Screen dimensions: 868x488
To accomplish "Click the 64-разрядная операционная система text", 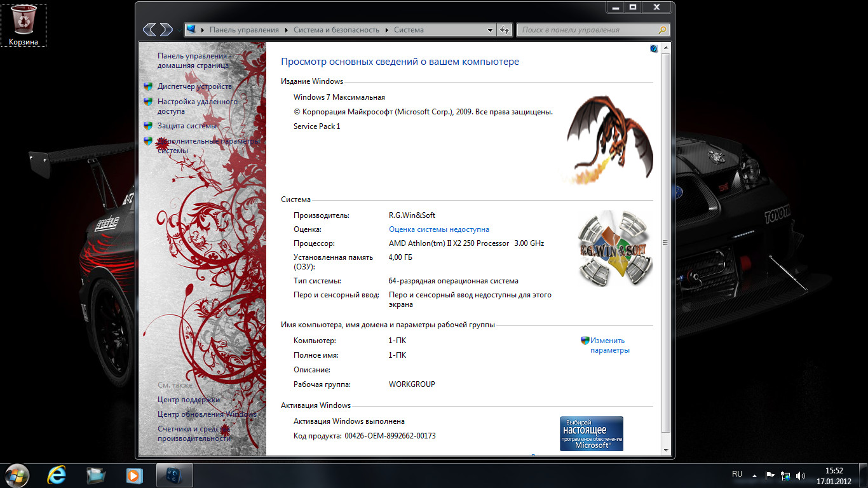I will (x=454, y=281).
